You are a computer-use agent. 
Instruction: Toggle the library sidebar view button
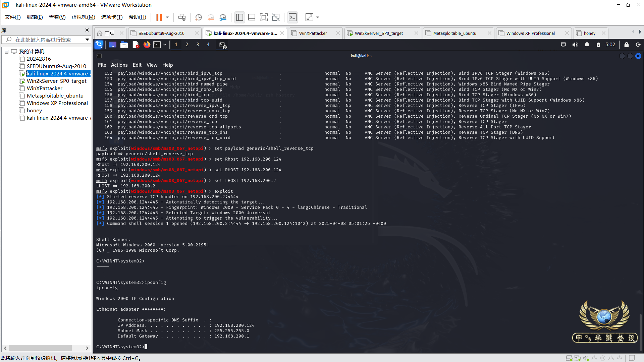[x=239, y=17]
